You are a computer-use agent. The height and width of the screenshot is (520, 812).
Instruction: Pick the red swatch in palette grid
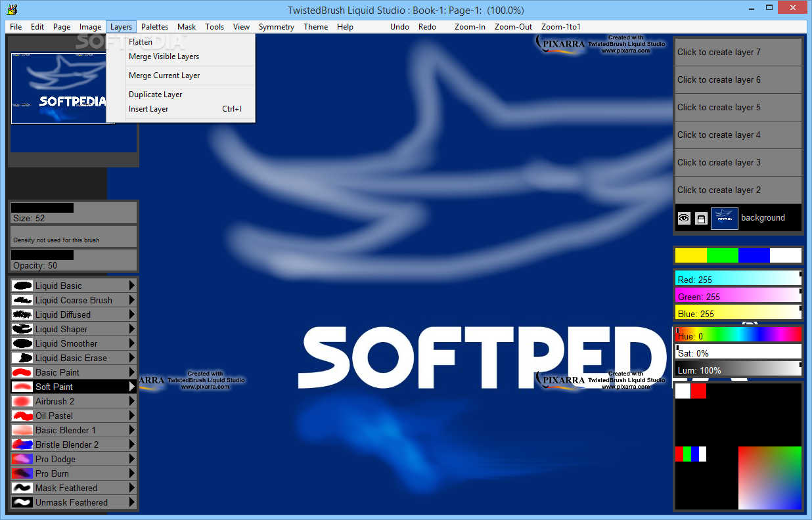click(x=698, y=391)
